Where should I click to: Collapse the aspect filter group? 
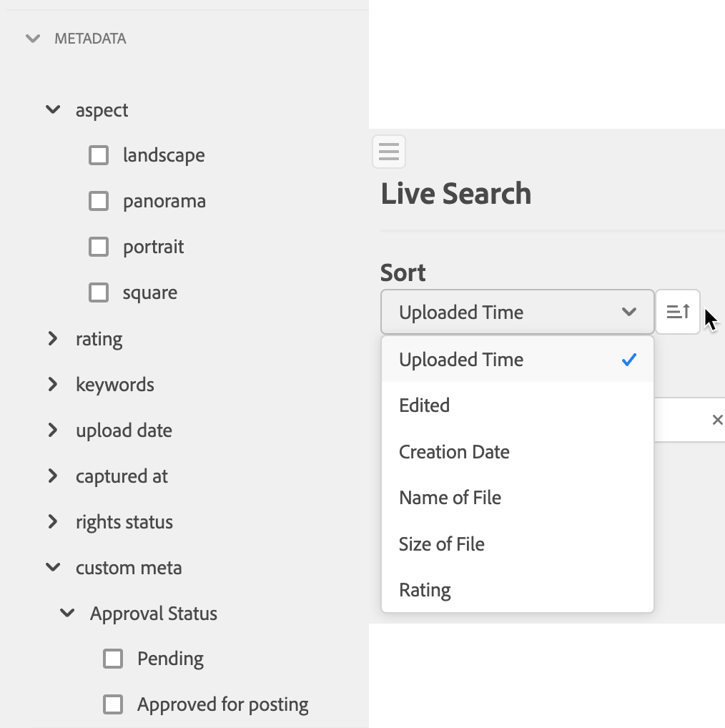(53, 110)
